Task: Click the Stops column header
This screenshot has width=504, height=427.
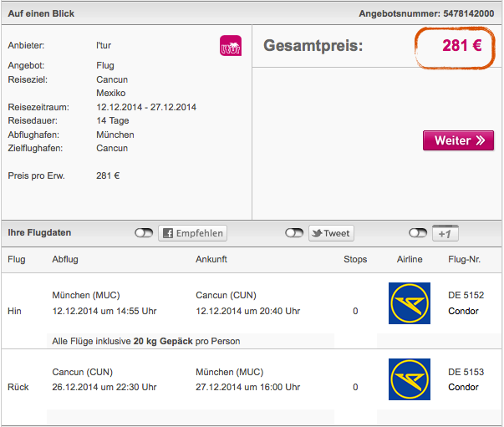Action: point(355,259)
